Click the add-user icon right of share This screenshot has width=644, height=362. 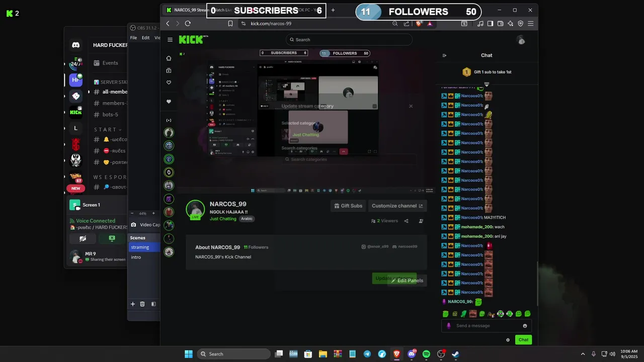421,221
